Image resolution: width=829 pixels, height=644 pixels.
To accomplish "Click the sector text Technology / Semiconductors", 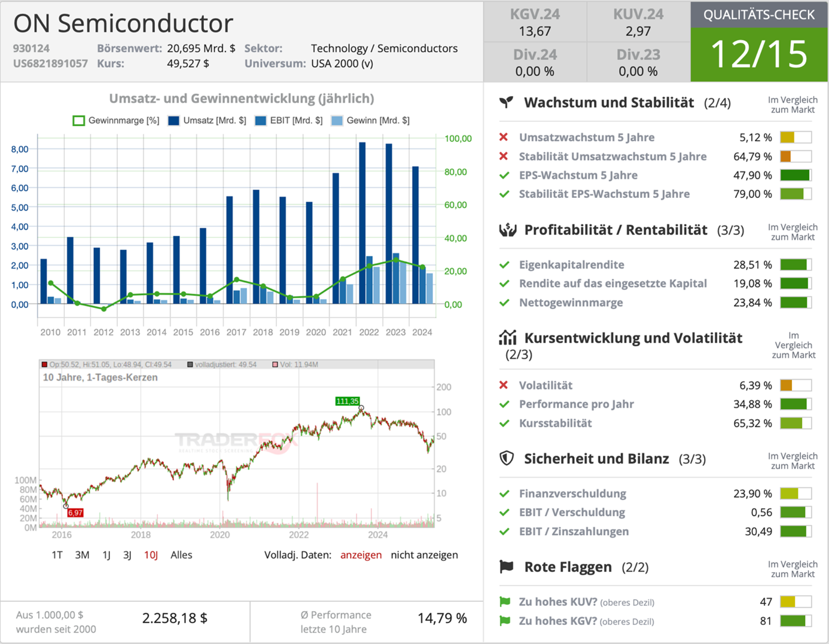I will [x=384, y=48].
